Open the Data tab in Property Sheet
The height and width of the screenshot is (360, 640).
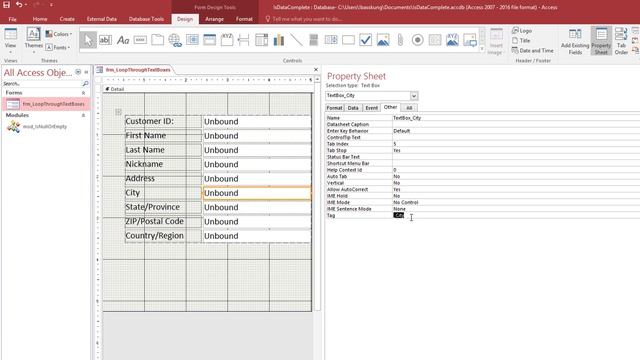353,108
